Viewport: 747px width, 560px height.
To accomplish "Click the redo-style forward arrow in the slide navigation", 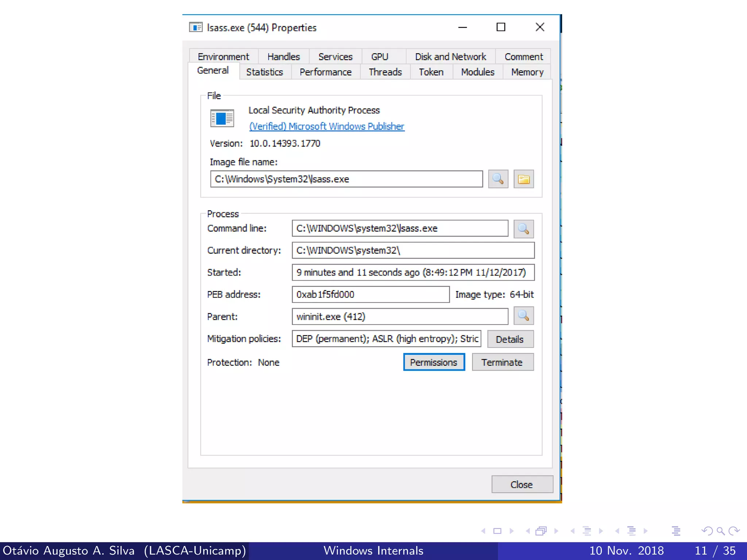I will 734,531.
